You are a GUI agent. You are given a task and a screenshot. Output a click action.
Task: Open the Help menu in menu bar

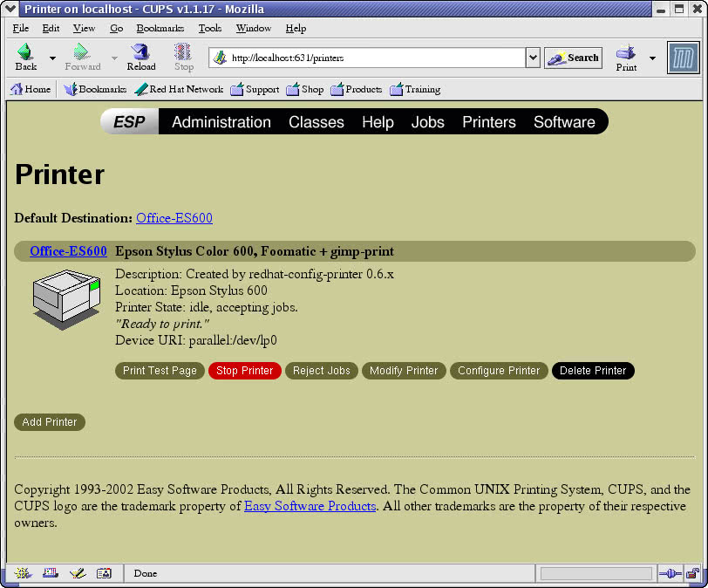296,28
